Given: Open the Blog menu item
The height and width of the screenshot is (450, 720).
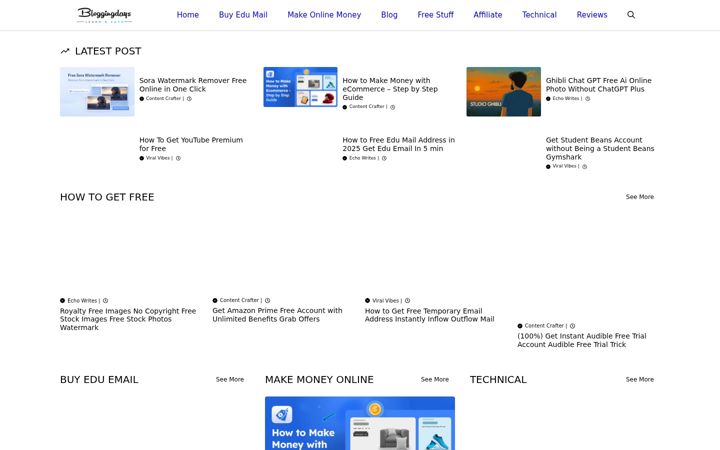Looking at the screenshot, I should click(389, 15).
